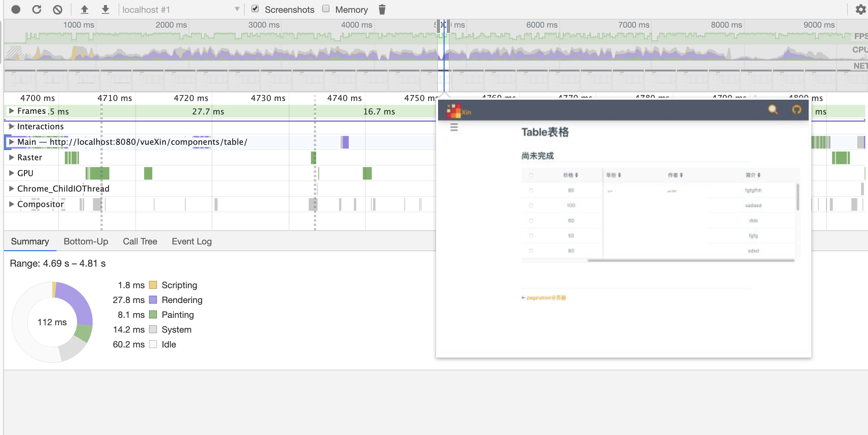
Task: Open the Call Tree tab
Action: (140, 241)
